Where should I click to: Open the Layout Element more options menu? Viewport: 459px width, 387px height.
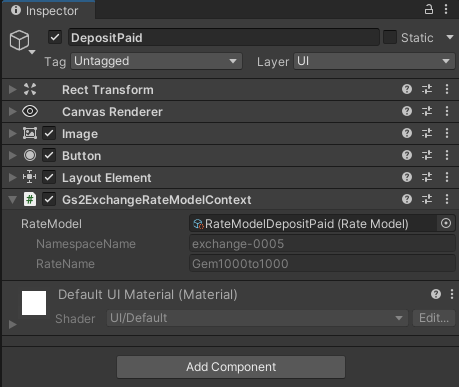point(447,177)
